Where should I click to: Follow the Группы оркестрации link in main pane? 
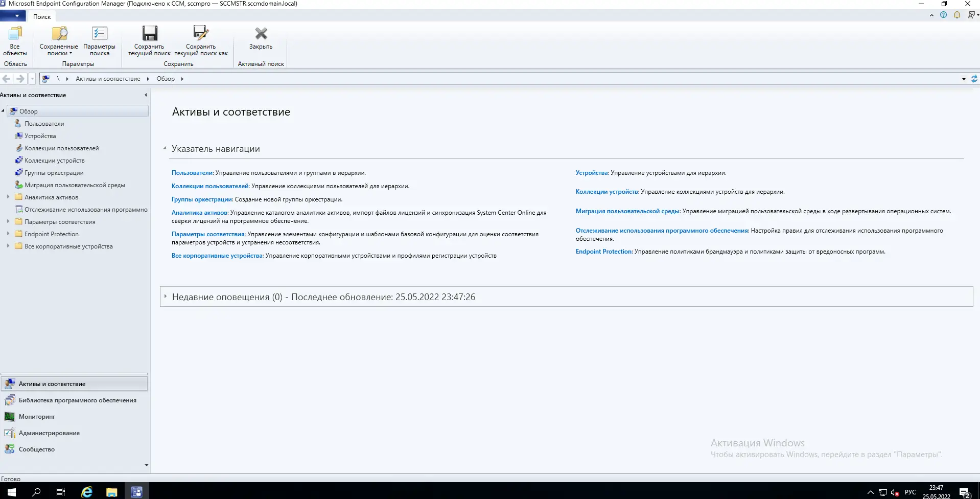tap(202, 199)
